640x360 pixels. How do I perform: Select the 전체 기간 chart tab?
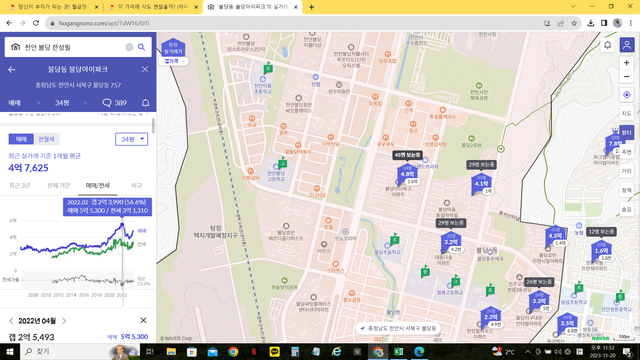pyautogui.click(x=59, y=185)
